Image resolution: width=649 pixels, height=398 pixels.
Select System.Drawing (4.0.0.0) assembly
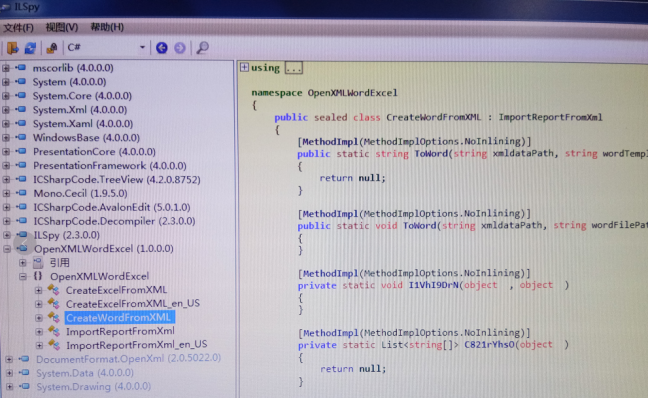pyautogui.click(x=94, y=387)
